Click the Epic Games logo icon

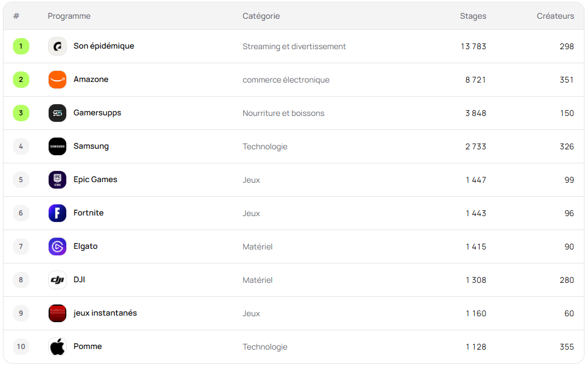point(57,180)
